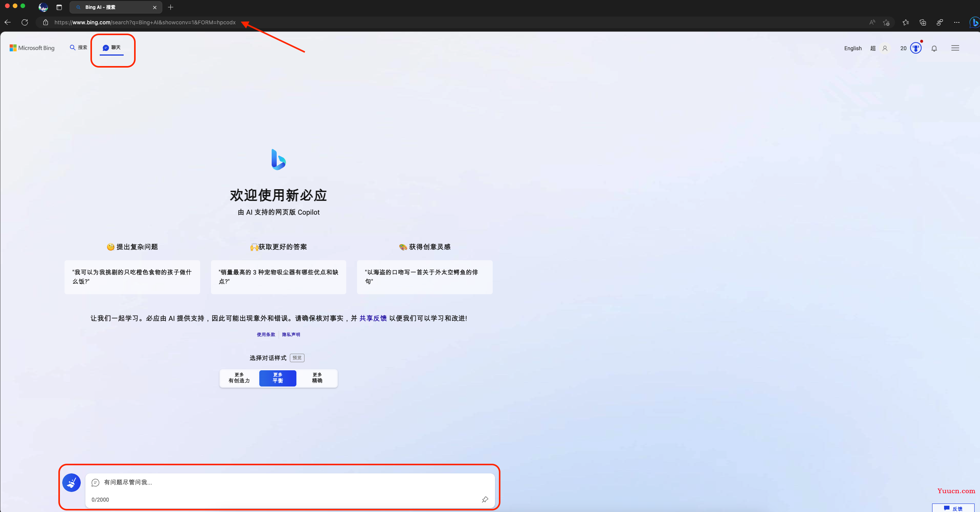View site information lock icon

click(46, 22)
